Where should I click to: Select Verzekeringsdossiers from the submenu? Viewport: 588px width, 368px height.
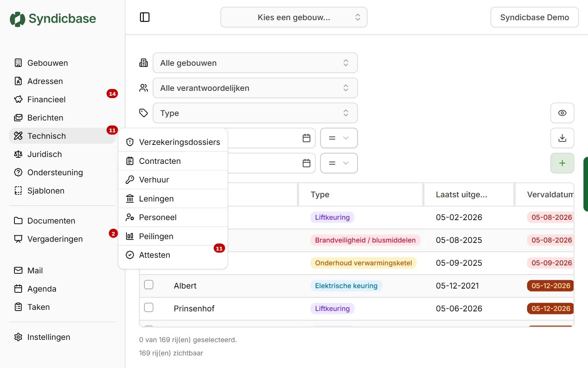[173, 142]
